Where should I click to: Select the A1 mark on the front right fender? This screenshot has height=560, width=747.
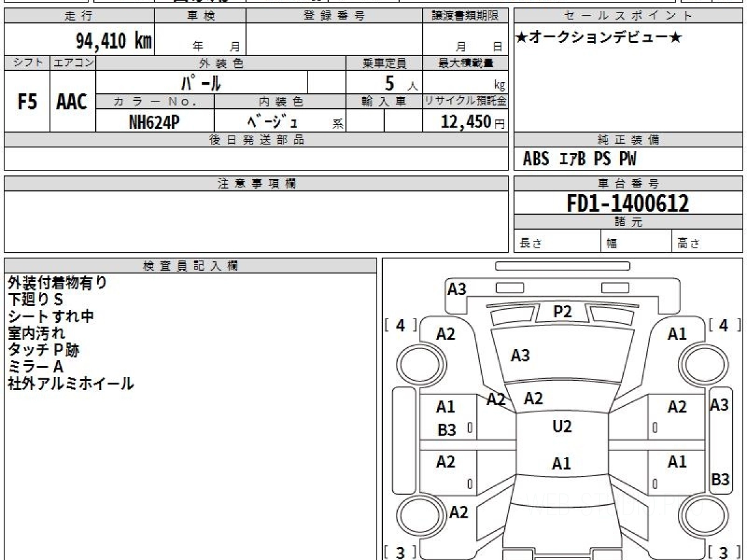[x=677, y=334]
